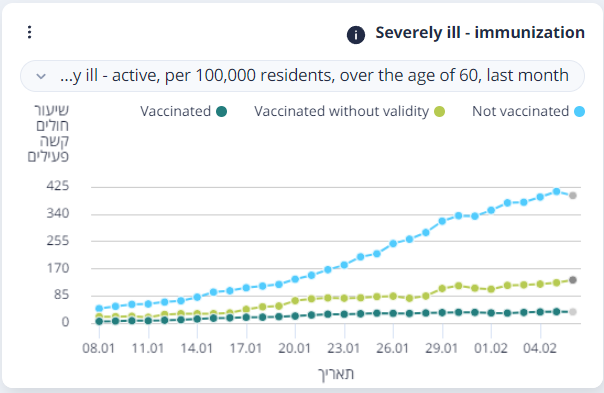Click Not vaccinated point at 08.01

click(99, 308)
